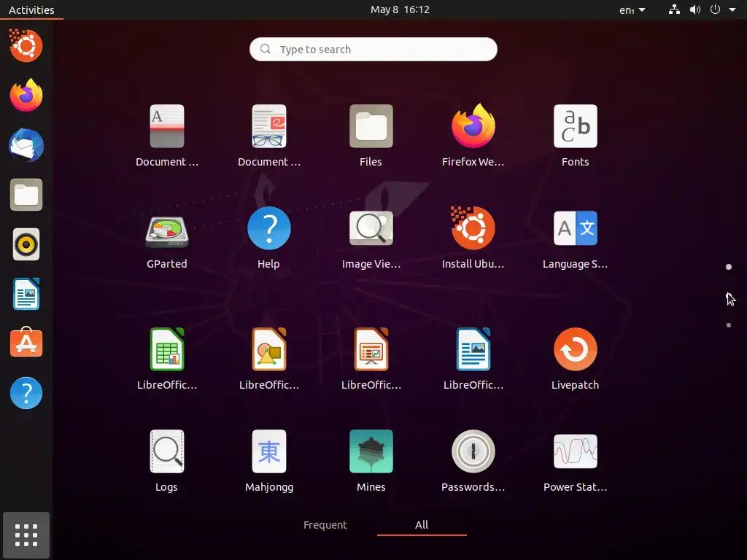
Task: Focus the Type to search field
Action: coord(373,49)
